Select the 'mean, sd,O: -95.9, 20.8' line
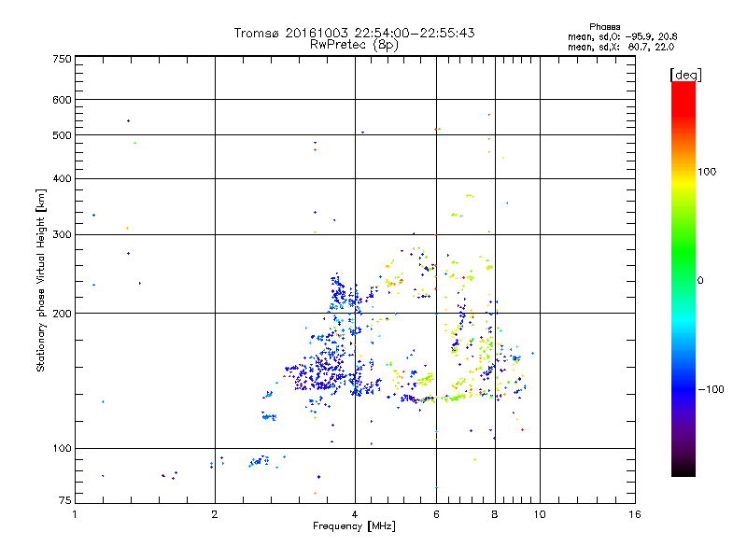Image resolution: width=747 pixels, height=560 pixels. click(x=622, y=36)
